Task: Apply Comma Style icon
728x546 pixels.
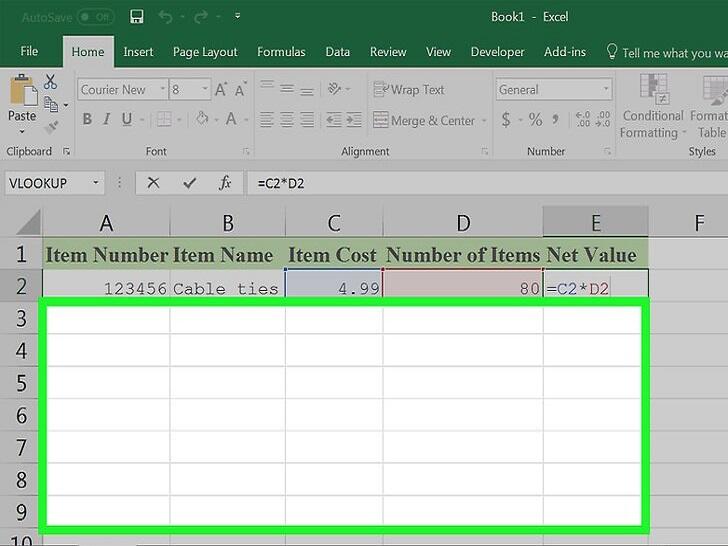Action: coord(555,120)
